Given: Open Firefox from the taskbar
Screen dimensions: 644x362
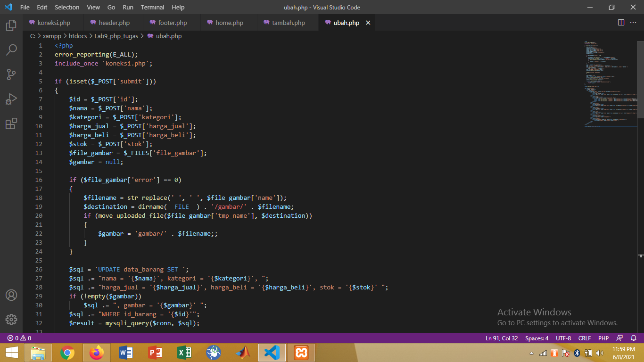Looking at the screenshot, I should (x=97, y=353).
